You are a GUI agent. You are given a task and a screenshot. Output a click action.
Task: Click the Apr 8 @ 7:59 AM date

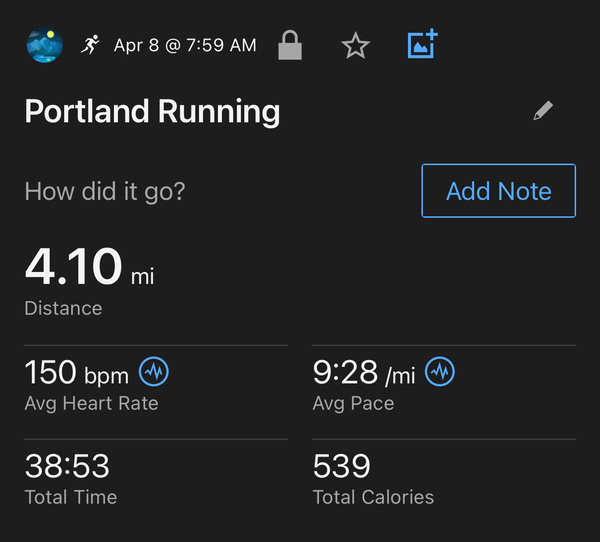[x=185, y=46]
